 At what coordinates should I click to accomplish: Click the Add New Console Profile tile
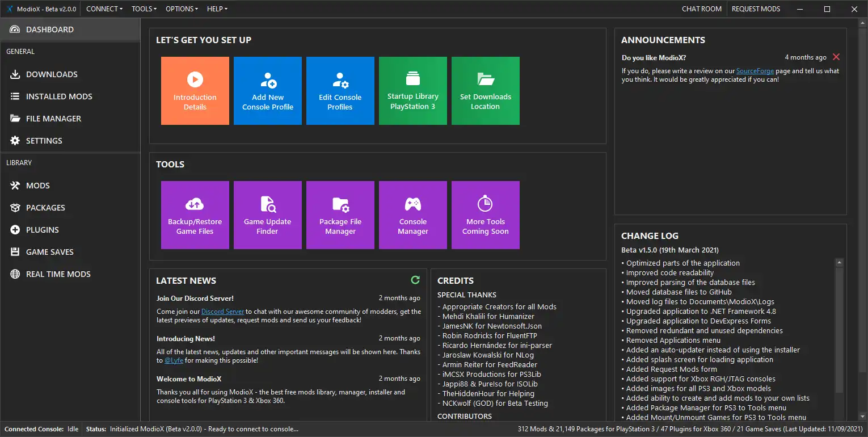point(267,91)
